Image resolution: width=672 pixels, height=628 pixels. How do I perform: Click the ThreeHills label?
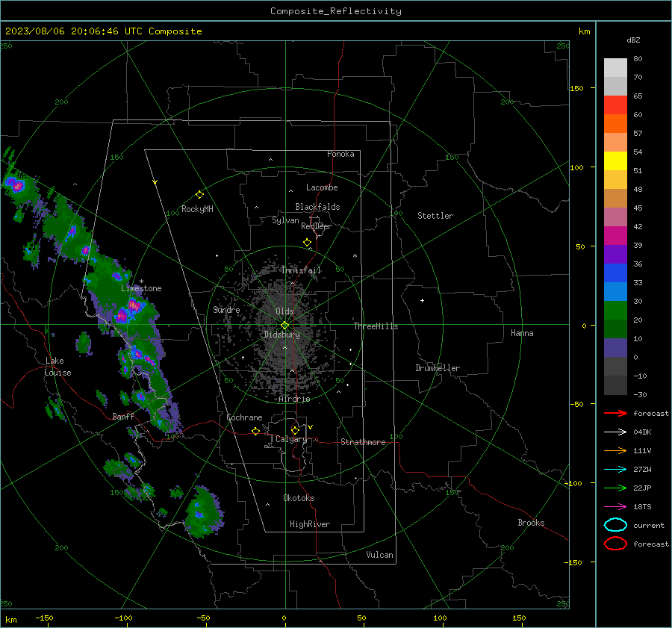(x=376, y=326)
